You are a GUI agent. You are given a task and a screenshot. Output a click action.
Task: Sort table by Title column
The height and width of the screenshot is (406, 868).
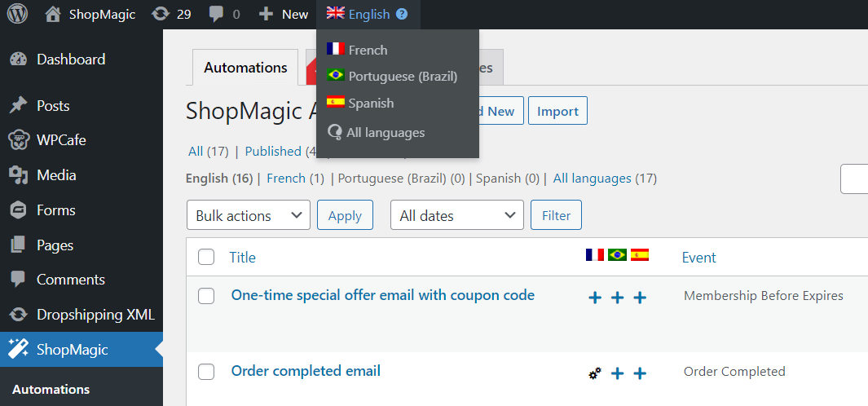tap(242, 257)
